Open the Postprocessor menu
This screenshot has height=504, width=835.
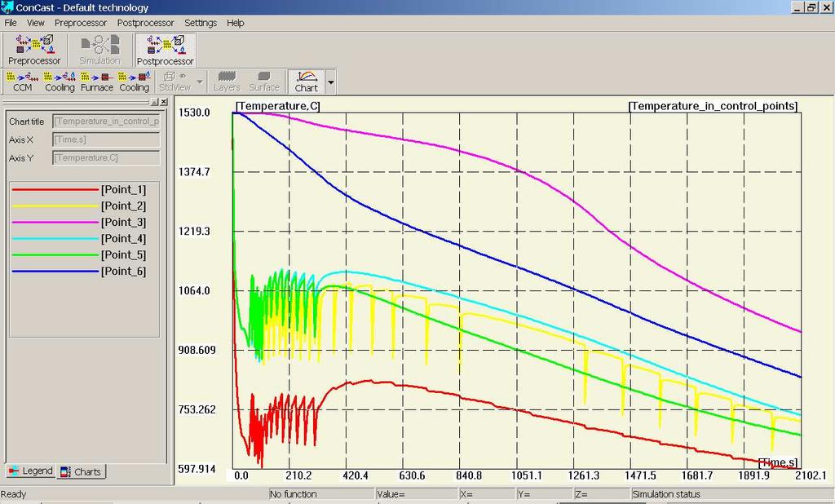(x=145, y=23)
